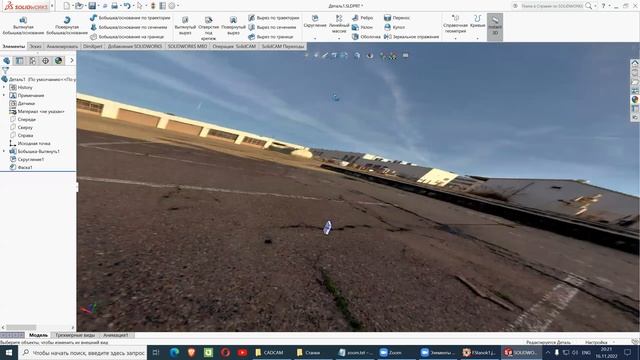Switch to Добавления SOLIDWORKS tab
640x360 pixels.
[x=135, y=47]
